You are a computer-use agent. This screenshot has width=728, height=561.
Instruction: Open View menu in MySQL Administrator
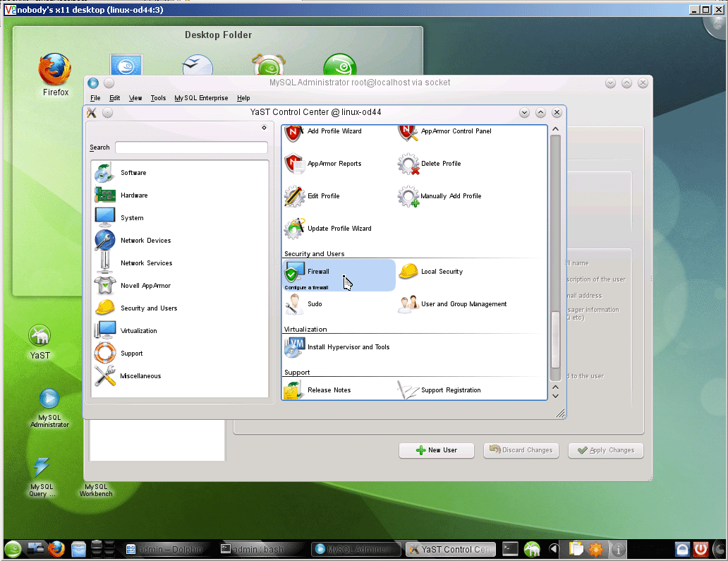(x=135, y=98)
